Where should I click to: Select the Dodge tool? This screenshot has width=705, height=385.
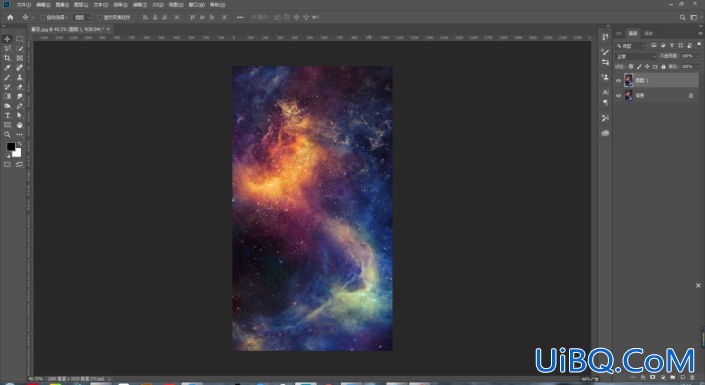(x=7, y=106)
